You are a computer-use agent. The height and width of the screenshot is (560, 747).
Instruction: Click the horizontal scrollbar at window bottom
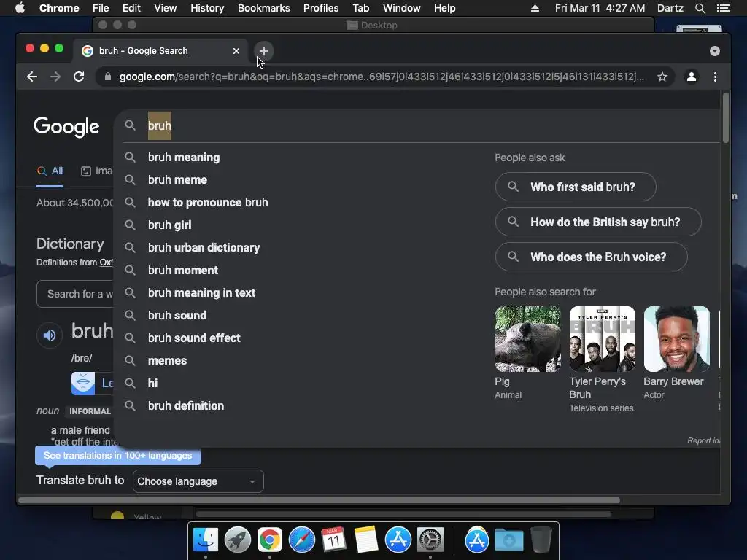pos(320,500)
